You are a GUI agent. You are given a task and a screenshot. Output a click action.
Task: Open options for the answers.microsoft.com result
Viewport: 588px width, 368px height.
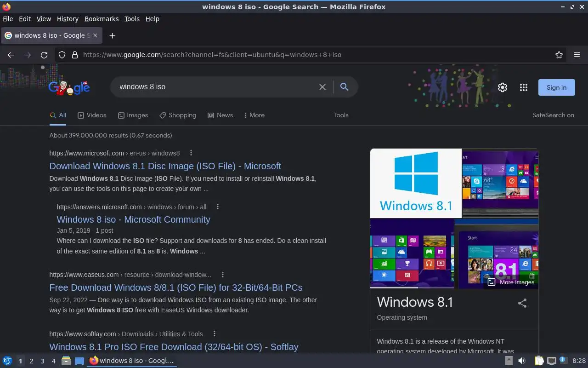[218, 207]
